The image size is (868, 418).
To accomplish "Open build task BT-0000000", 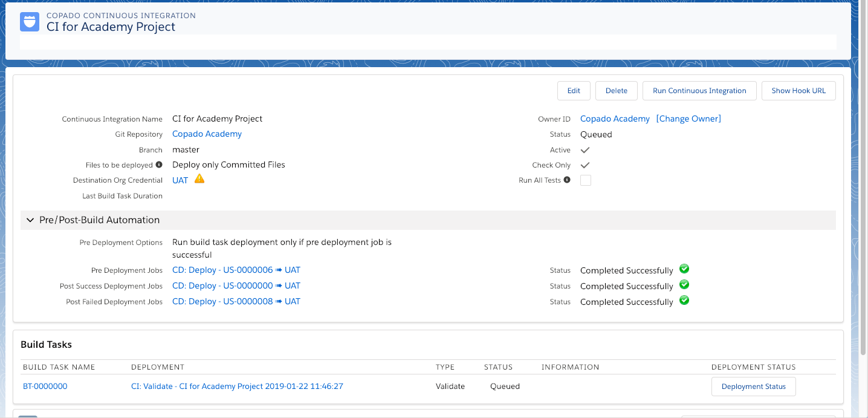I will [45, 386].
